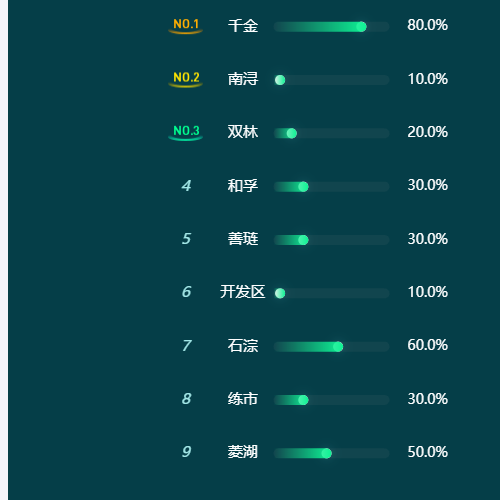Viewport: 500px width, 500px height.
Task: Click the 石淙 progress bar end knob
Action: [338, 347]
